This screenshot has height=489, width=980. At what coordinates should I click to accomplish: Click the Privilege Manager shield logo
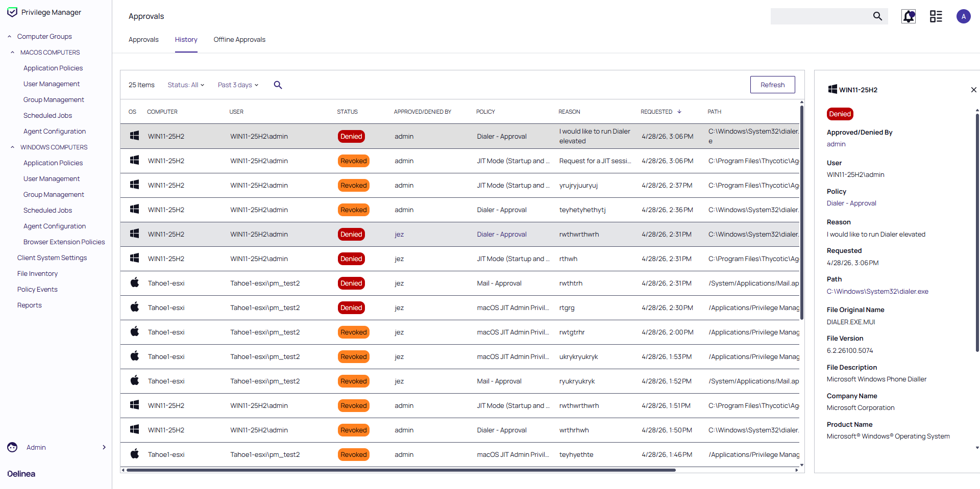pyautogui.click(x=12, y=12)
